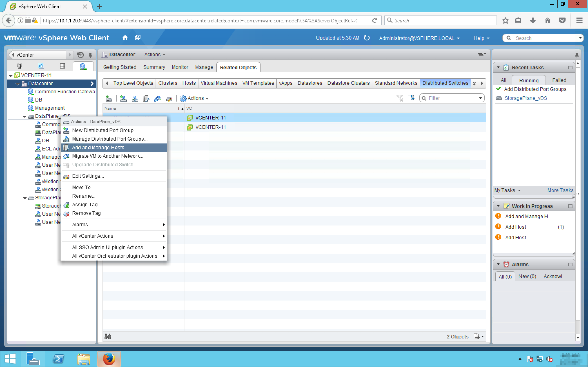Viewport: 588px width, 367px height.
Task: Switch to the Failed tasks tab
Action: pyautogui.click(x=559, y=80)
